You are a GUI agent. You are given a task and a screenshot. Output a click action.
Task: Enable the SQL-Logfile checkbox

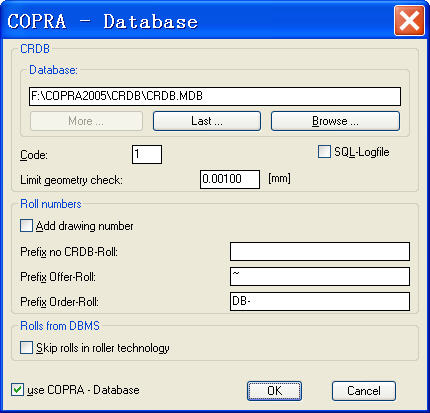coord(324,152)
